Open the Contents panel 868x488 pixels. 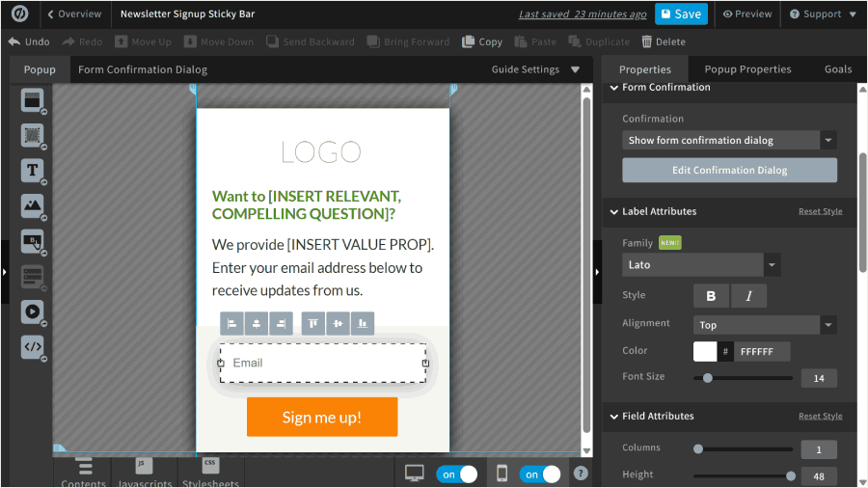(x=83, y=474)
